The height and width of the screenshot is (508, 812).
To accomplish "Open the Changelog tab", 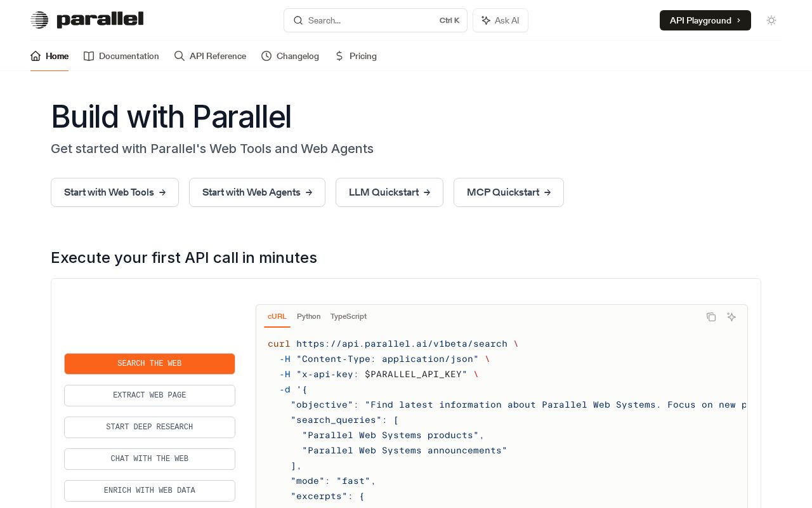I will click(x=290, y=56).
